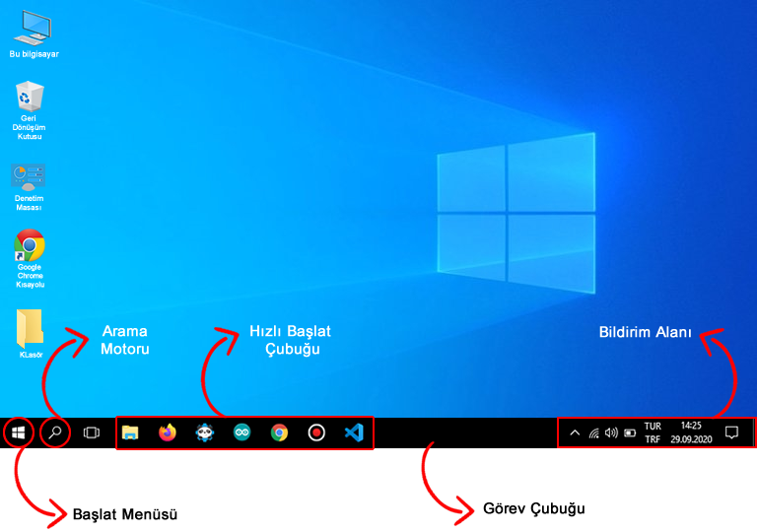Screen dimensions: 757x532
Task: Launch Visual Studio Code from taskbar
Action: point(354,432)
